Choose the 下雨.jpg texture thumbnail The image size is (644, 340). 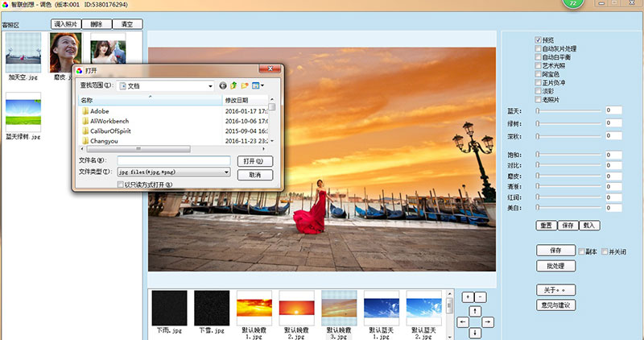coord(169,309)
